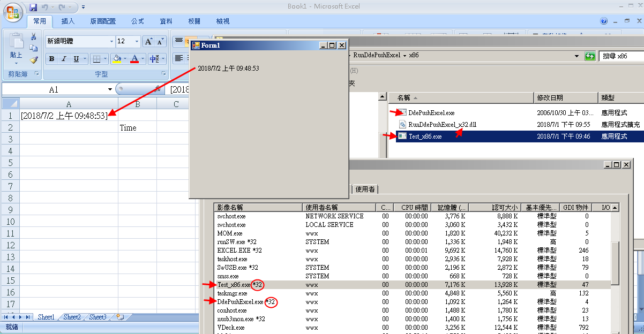This screenshot has height=334, width=644.
Task: Open the underline style dropdown arrow
Action: click(x=85, y=59)
